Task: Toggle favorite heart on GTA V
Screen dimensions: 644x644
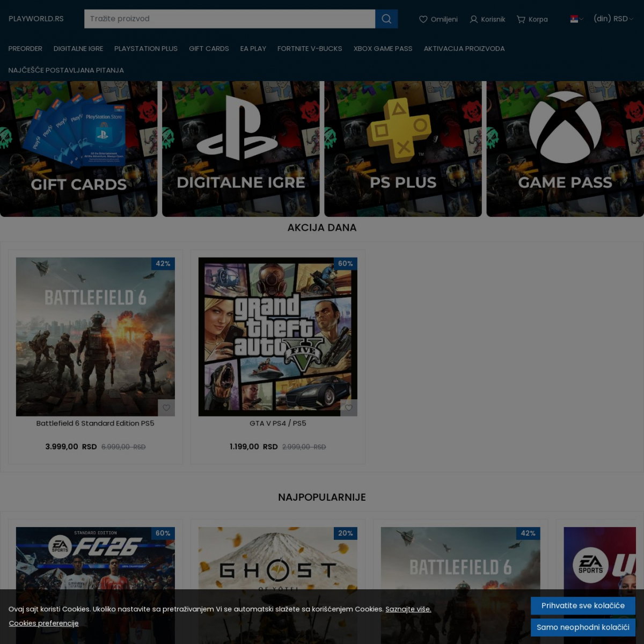Action: [349, 408]
